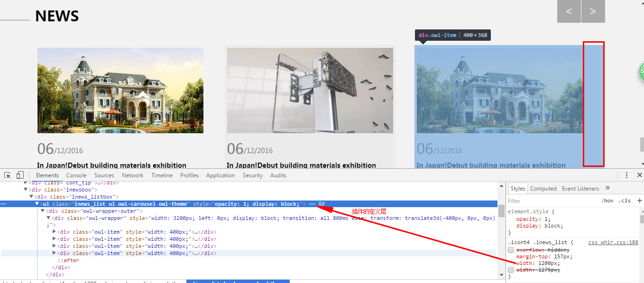Collapse the owl-wrapper div node

pyautogui.click(x=48, y=218)
